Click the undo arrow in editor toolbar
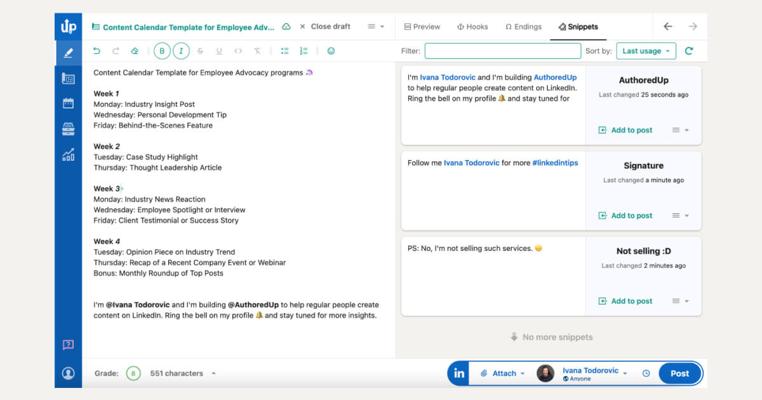This screenshot has height=400, width=762. pos(97,51)
